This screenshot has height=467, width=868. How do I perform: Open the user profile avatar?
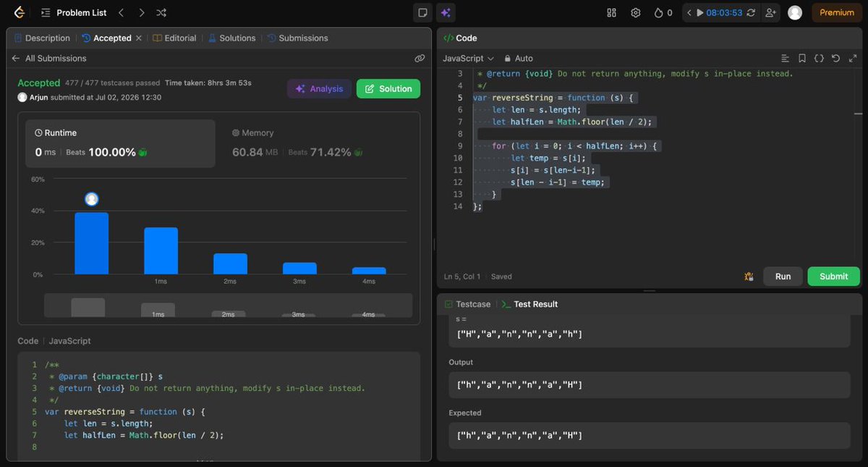pyautogui.click(x=795, y=12)
